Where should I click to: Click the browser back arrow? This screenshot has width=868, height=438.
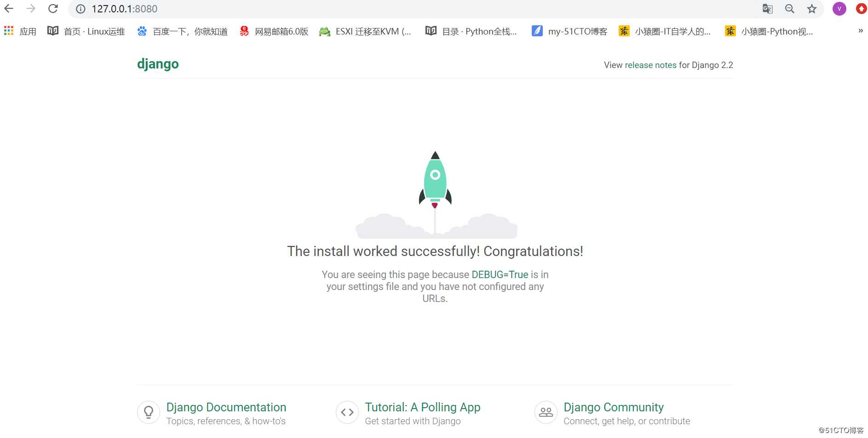9,9
